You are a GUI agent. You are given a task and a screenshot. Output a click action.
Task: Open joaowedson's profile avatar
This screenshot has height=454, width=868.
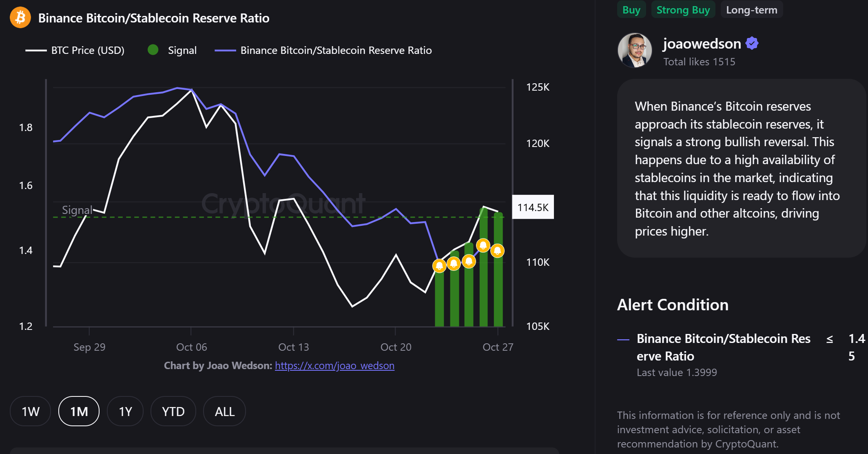(x=634, y=51)
